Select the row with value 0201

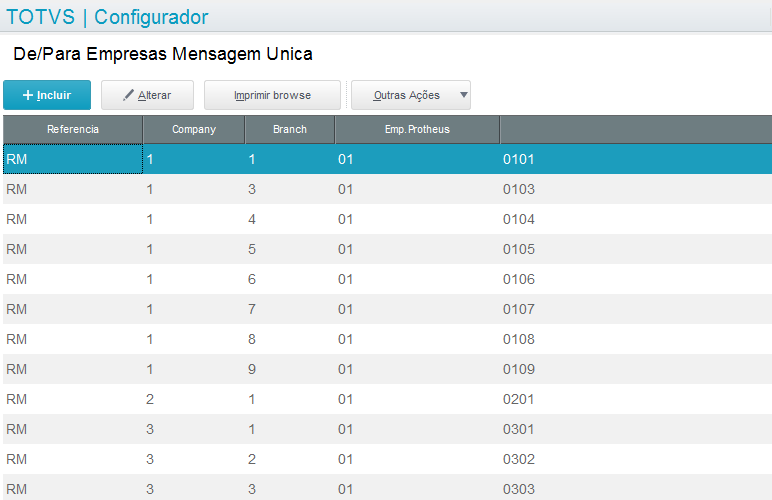(387, 399)
